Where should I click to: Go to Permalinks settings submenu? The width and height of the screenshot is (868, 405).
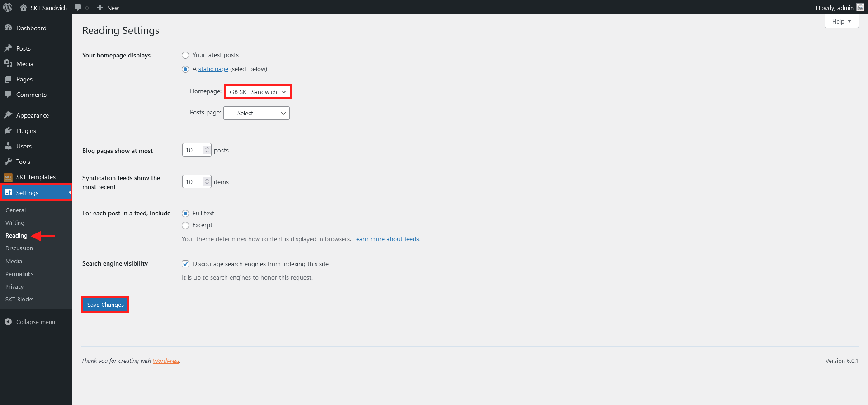(x=19, y=274)
